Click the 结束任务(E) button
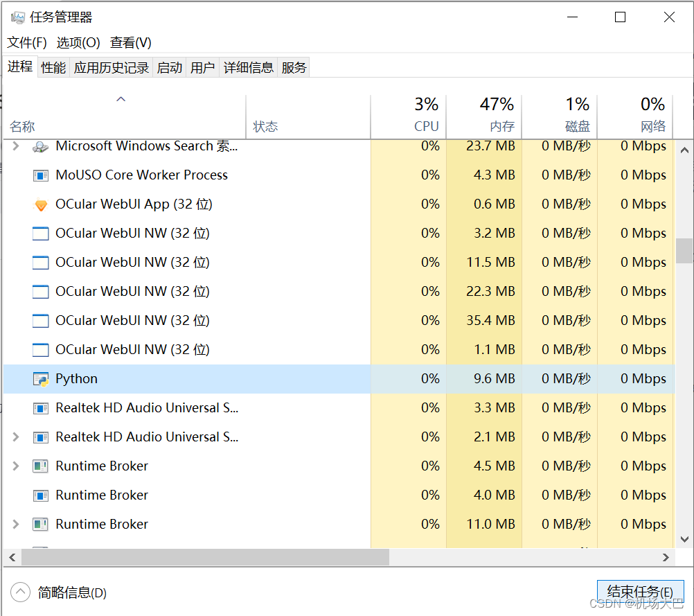The width and height of the screenshot is (694, 616). tap(641, 592)
